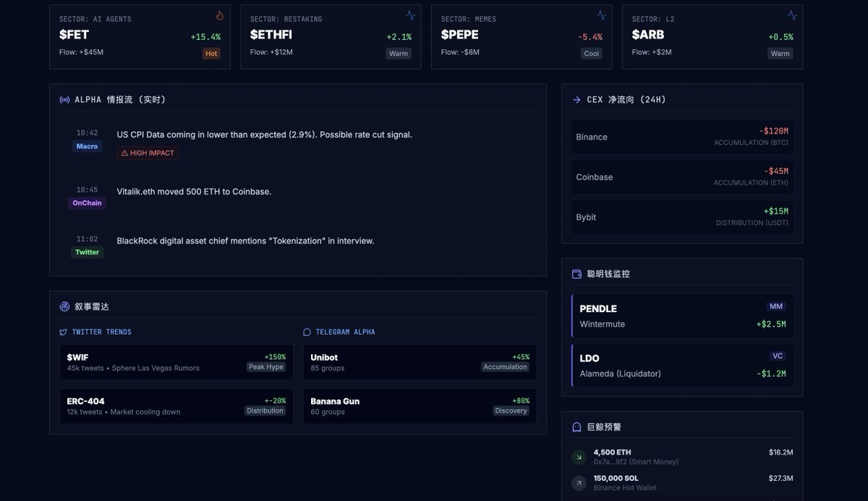Image resolution: width=868 pixels, height=501 pixels.
Task: Open the ERC-404 Twitter trend card
Action: (x=176, y=406)
